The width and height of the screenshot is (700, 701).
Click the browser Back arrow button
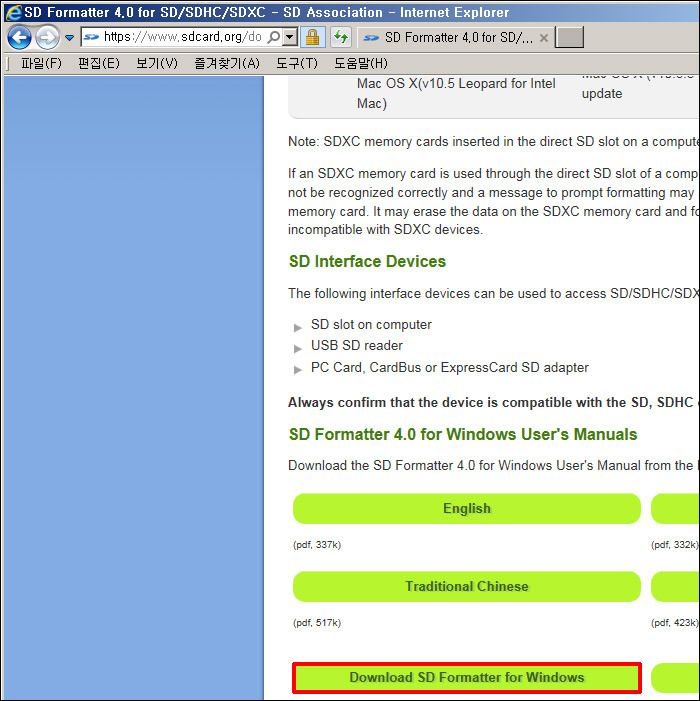[19, 37]
